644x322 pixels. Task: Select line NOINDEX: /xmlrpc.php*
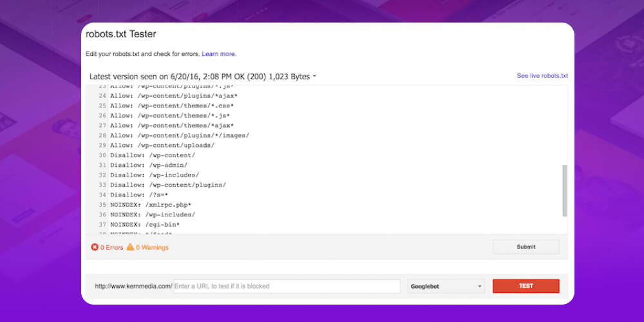click(x=151, y=205)
